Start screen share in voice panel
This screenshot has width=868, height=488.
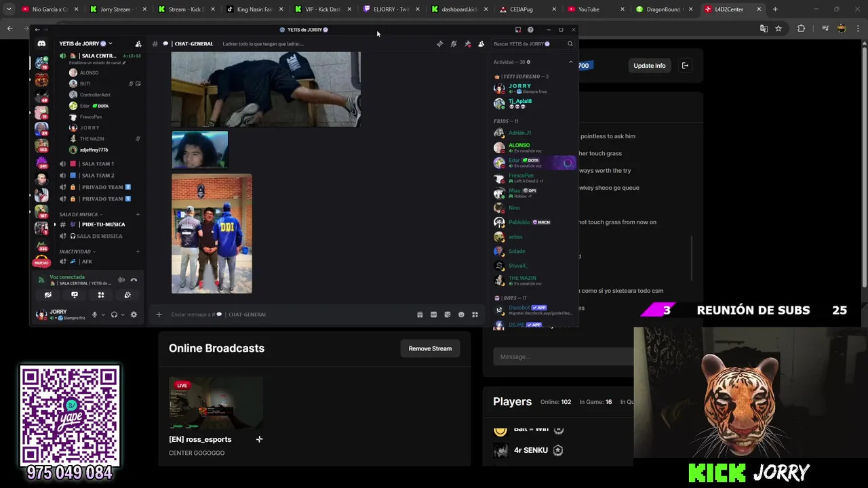click(75, 295)
